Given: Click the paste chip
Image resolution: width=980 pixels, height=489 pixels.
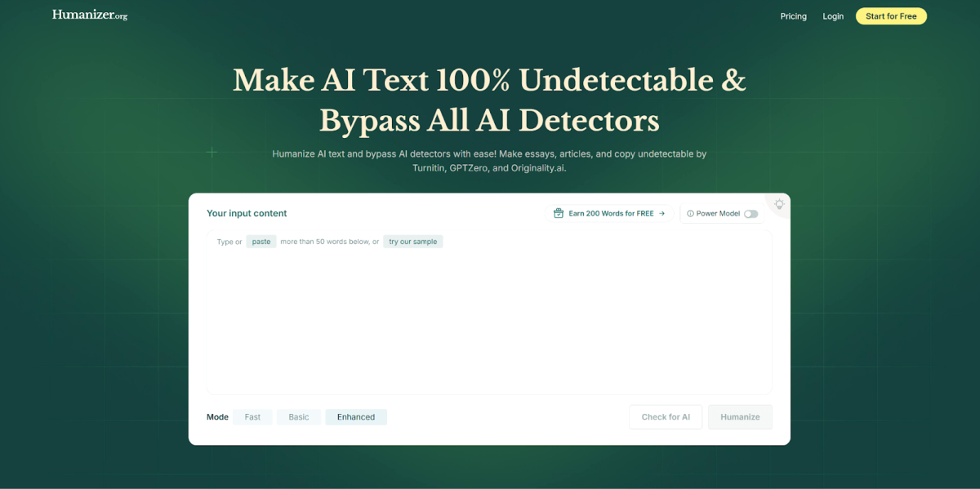Looking at the screenshot, I should pos(261,242).
